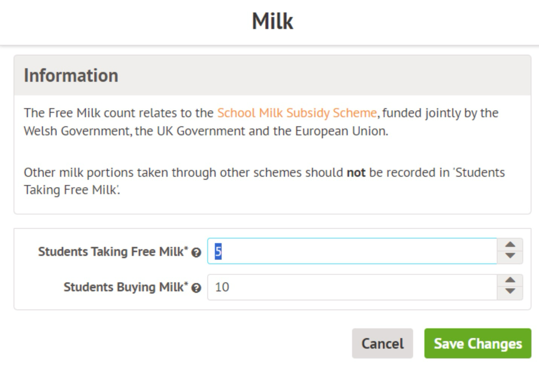Focus the Students Taking Free Milk field
Screen dimensions: 539x392
(x=352, y=251)
